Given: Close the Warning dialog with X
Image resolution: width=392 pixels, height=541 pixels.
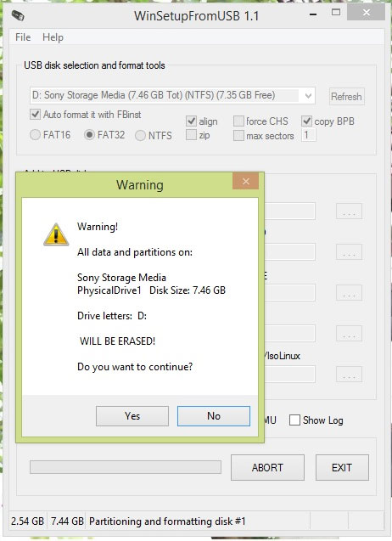Looking at the screenshot, I should click(x=245, y=181).
